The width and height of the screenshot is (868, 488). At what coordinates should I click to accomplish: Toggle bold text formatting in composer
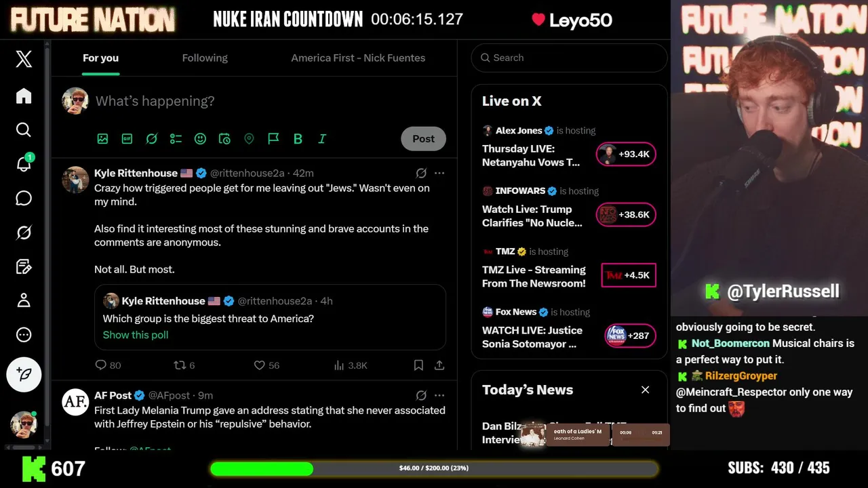(298, 138)
